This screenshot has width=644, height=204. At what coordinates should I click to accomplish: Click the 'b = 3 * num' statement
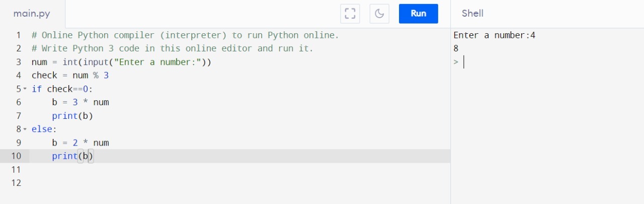(80, 102)
